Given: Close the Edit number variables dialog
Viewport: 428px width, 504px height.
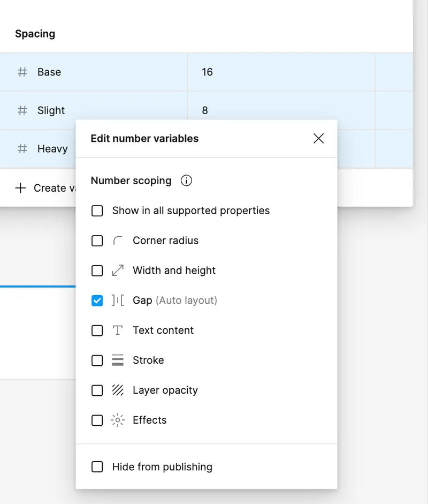Looking at the screenshot, I should [x=318, y=138].
